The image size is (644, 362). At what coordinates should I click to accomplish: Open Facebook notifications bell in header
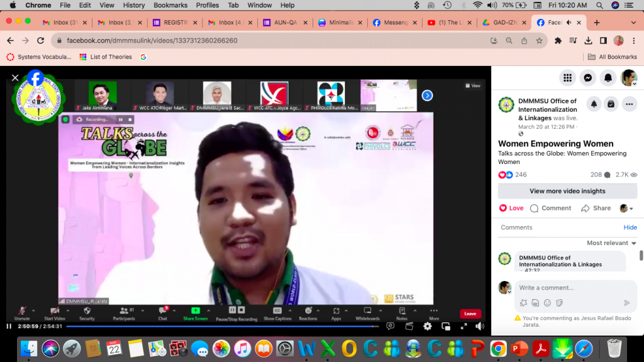(608, 77)
